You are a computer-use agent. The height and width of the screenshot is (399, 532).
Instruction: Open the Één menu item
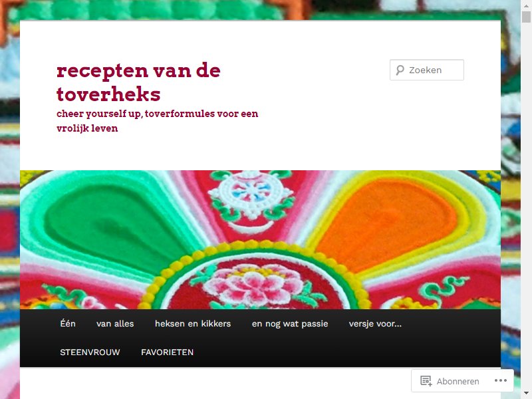tap(68, 324)
